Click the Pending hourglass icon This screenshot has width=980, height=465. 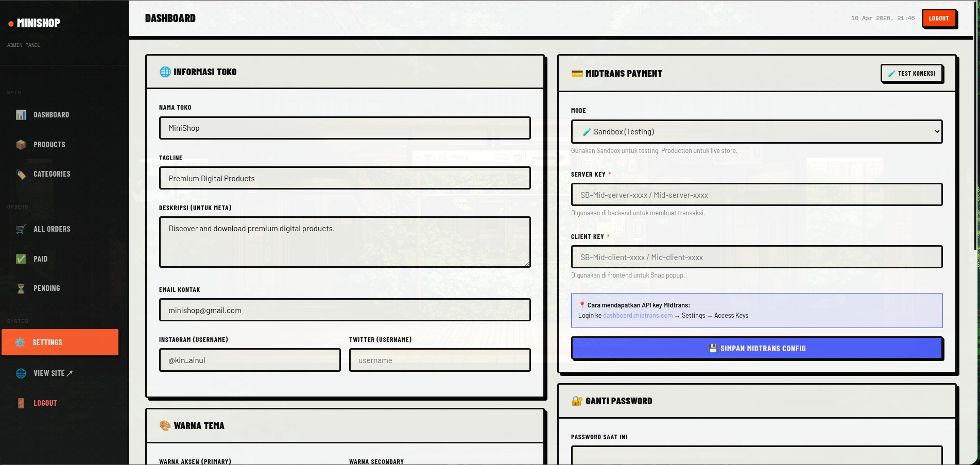click(21, 288)
